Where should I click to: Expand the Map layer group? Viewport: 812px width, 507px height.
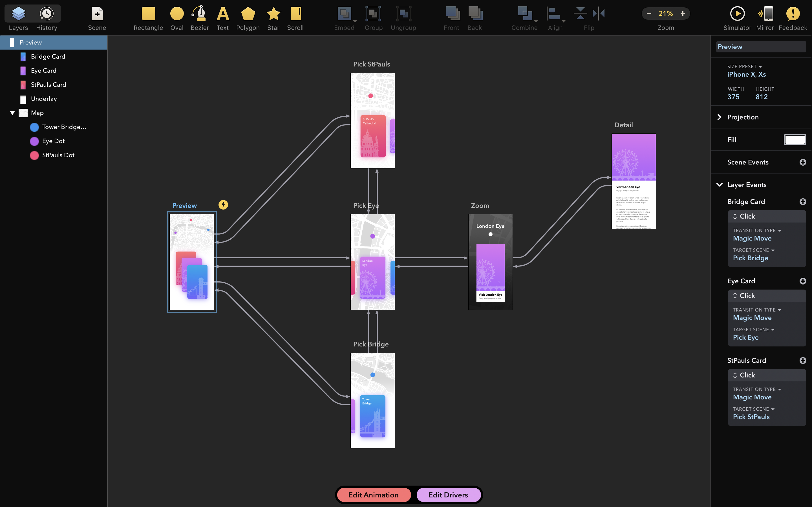click(x=12, y=112)
